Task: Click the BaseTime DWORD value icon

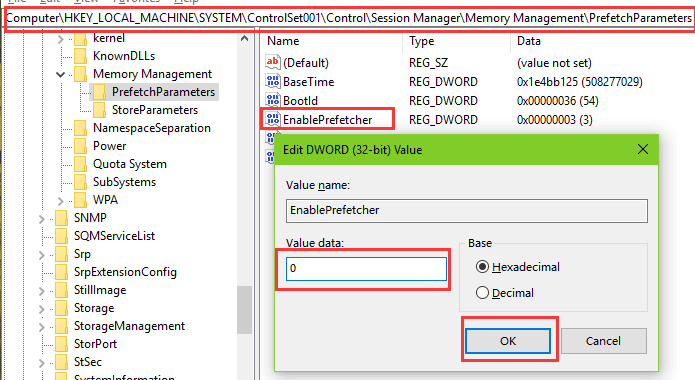Action: coord(273,81)
